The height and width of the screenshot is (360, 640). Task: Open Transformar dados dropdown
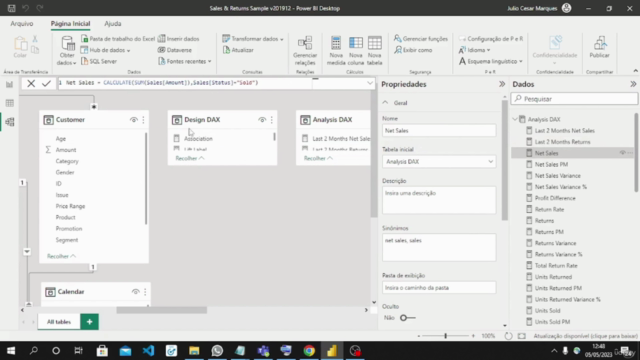[253, 39]
